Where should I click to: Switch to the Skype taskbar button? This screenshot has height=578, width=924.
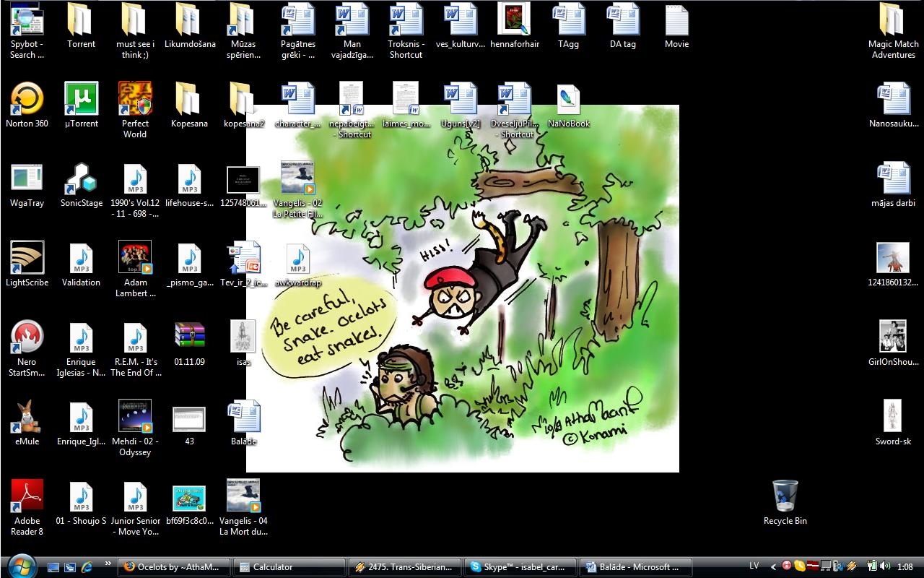point(520,567)
